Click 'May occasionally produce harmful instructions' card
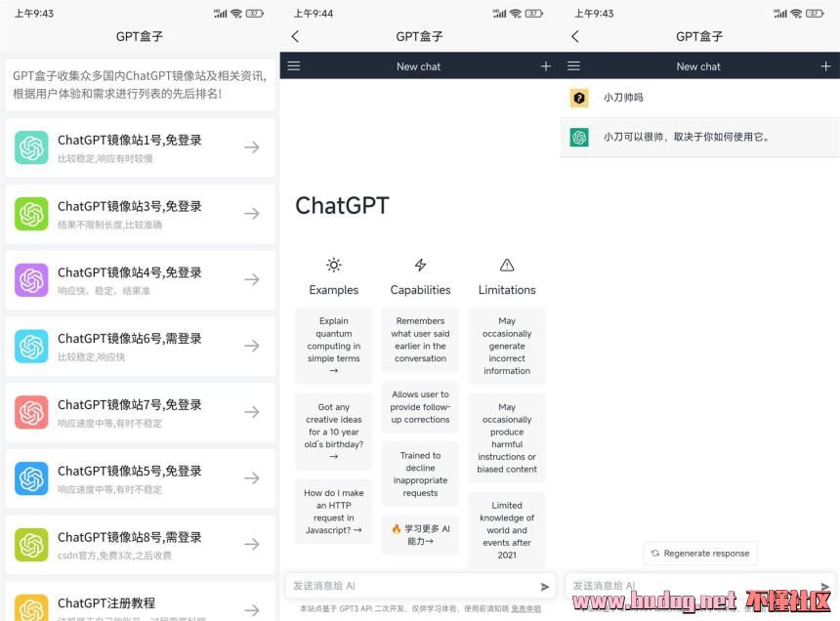The image size is (840, 621). point(507,437)
